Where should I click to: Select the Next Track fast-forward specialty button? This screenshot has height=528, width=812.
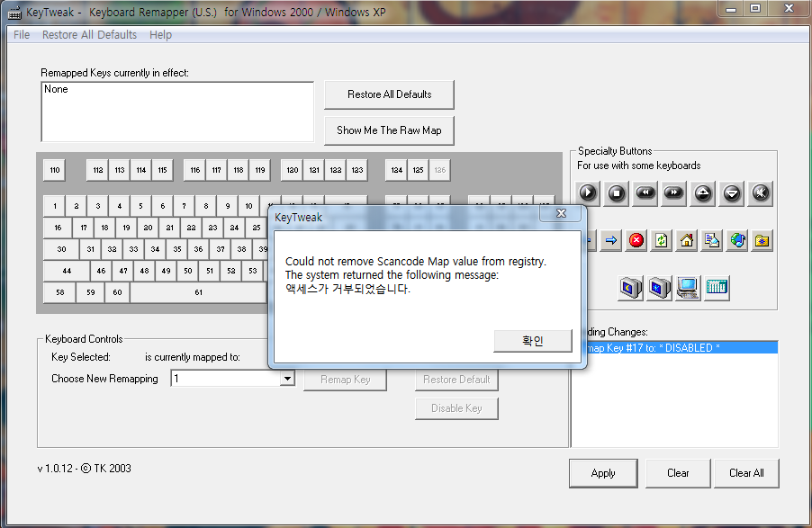[673, 193]
